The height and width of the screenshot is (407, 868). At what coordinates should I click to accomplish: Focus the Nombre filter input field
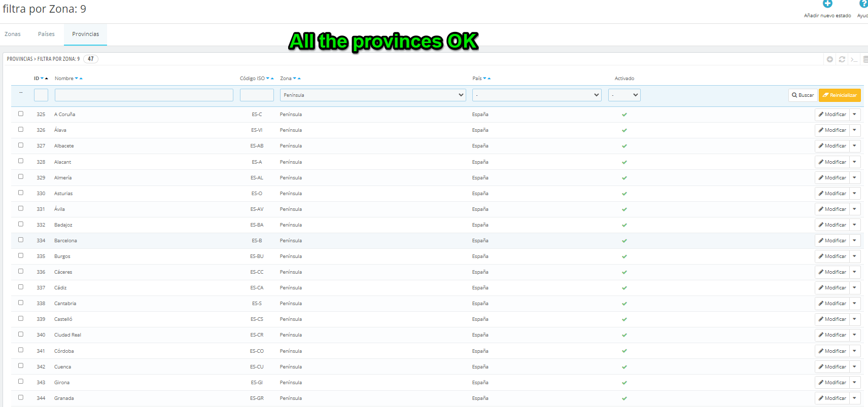[144, 95]
